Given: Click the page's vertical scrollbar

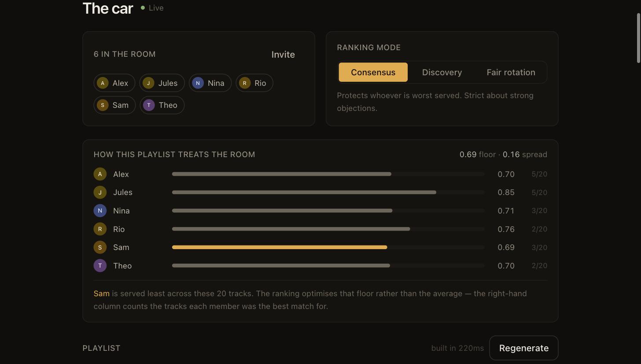Looking at the screenshot, I should (638, 38).
